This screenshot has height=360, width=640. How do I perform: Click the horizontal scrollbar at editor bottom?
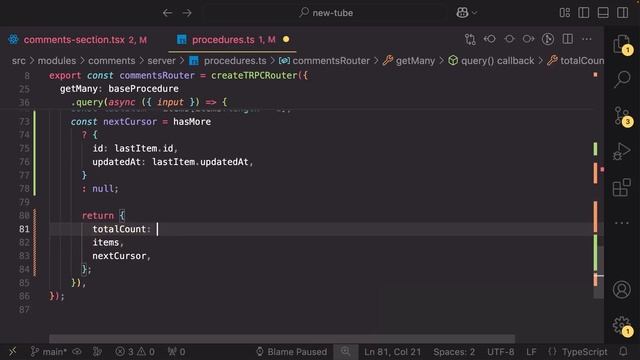tap(282, 339)
